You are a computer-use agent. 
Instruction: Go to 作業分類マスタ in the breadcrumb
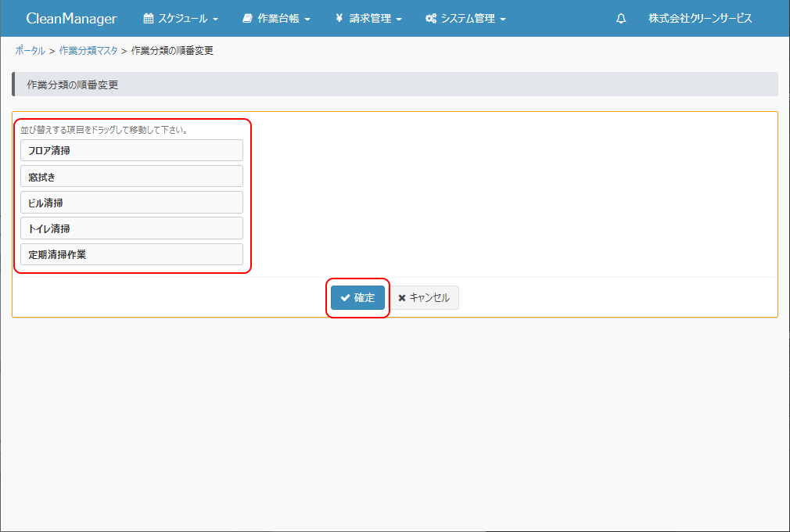[88, 50]
